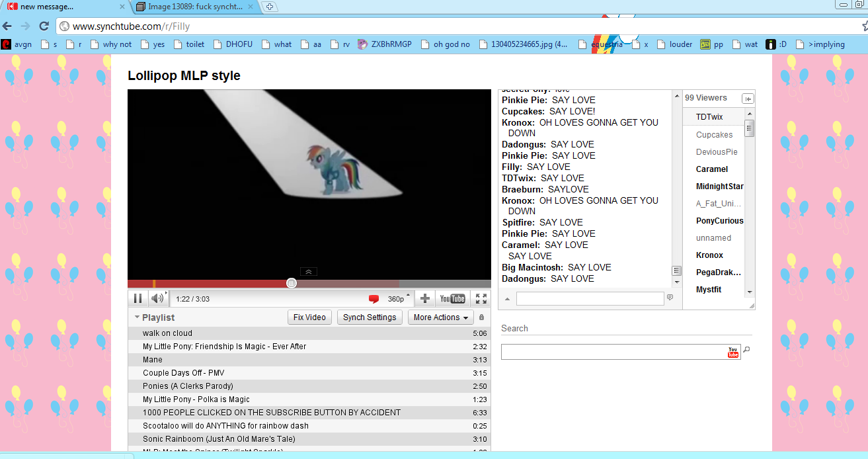Click the small up-arrow left of chat input
Viewport: 868px width, 459px height.
[x=507, y=299]
